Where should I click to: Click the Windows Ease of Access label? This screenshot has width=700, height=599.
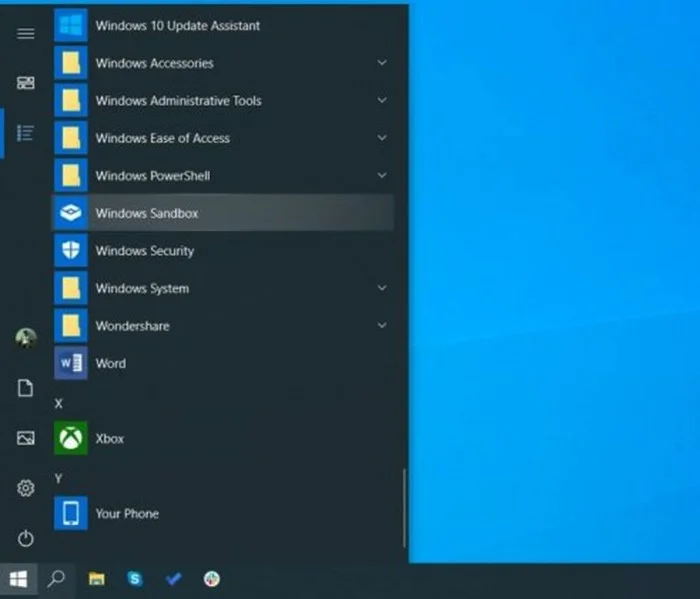tap(162, 138)
